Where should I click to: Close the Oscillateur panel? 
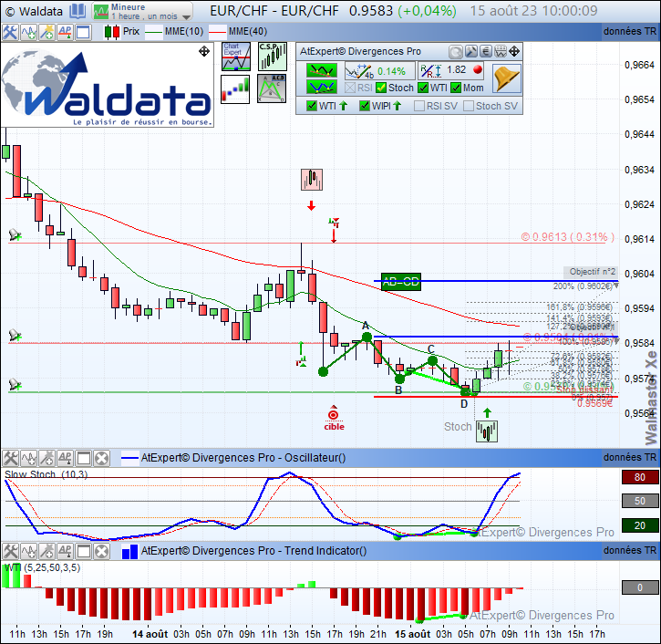(101, 458)
